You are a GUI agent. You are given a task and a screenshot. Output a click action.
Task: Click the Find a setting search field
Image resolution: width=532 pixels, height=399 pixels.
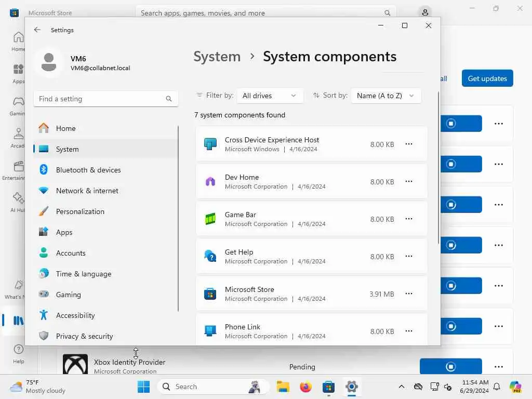[x=106, y=99]
